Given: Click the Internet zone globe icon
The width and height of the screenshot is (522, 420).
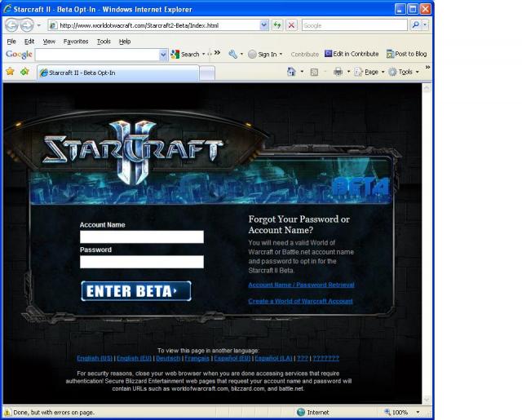Looking at the screenshot, I should click(x=301, y=413).
